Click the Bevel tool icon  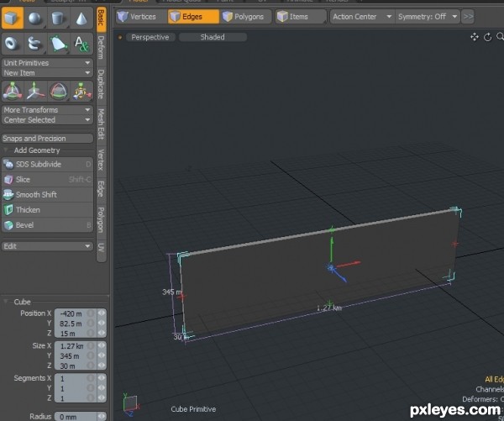coord(8,225)
